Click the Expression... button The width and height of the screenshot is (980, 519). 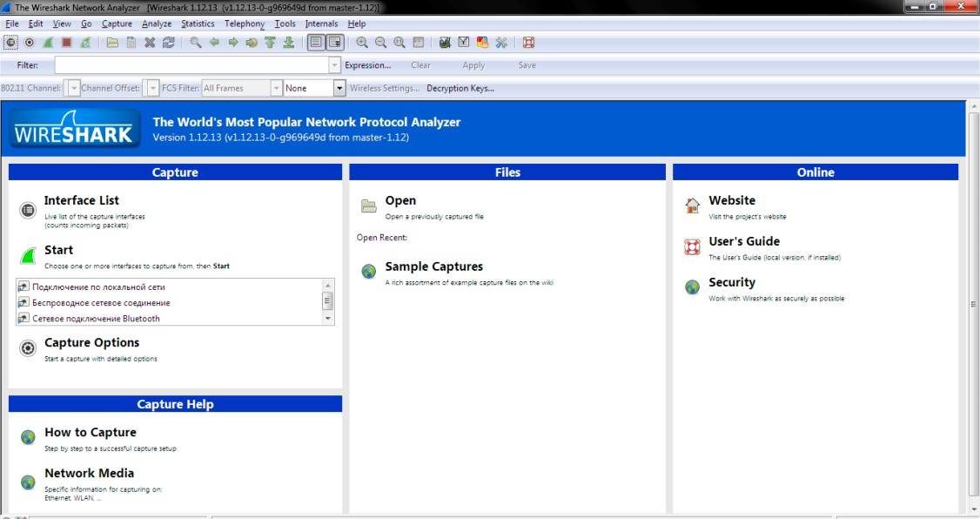(367, 65)
